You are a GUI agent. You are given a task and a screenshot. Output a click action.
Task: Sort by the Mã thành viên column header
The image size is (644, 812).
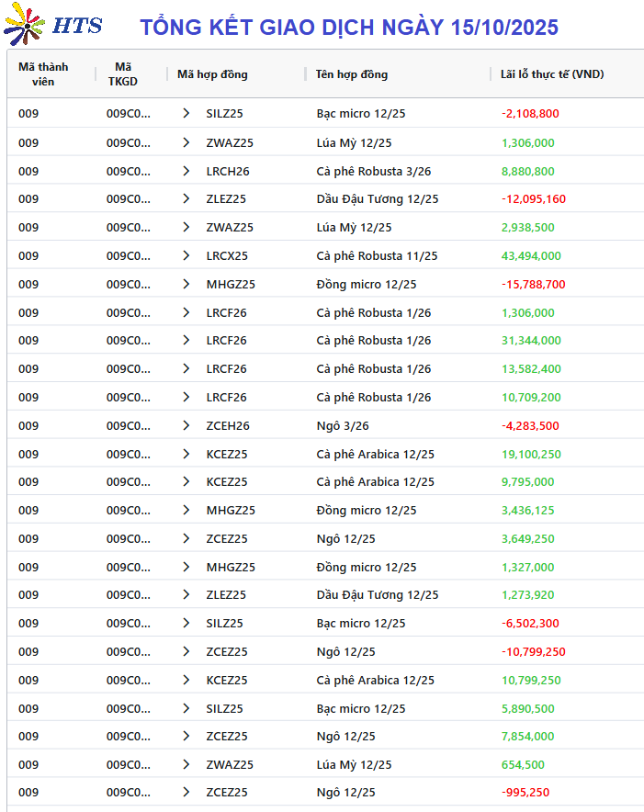(x=43, y=74)
